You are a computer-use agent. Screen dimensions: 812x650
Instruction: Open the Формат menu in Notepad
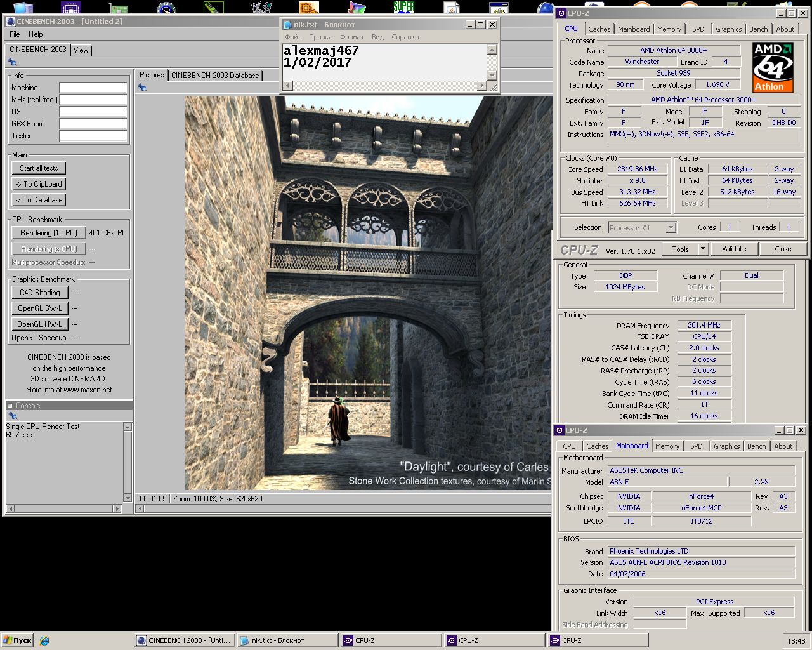tap(352, 37)
